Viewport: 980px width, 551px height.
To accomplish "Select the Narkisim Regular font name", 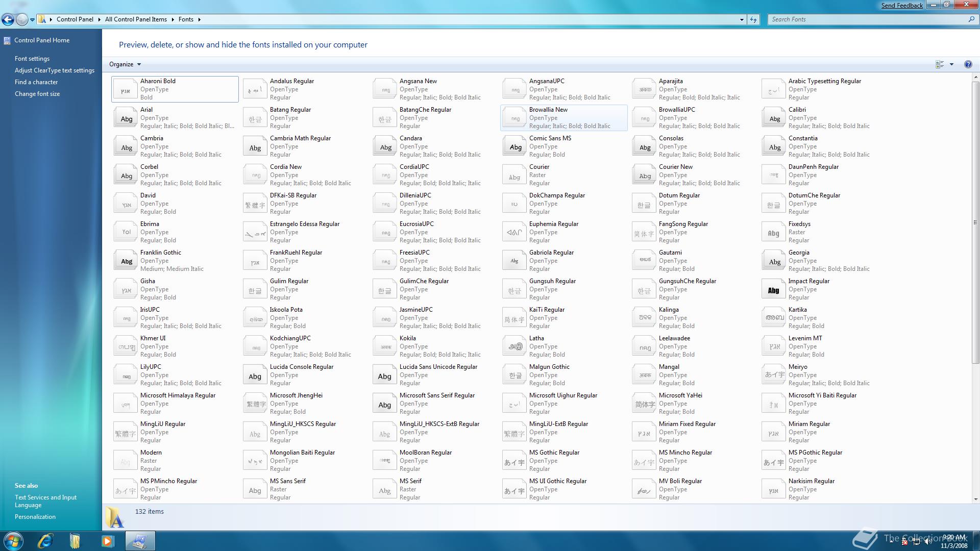I will pos(811,481).
